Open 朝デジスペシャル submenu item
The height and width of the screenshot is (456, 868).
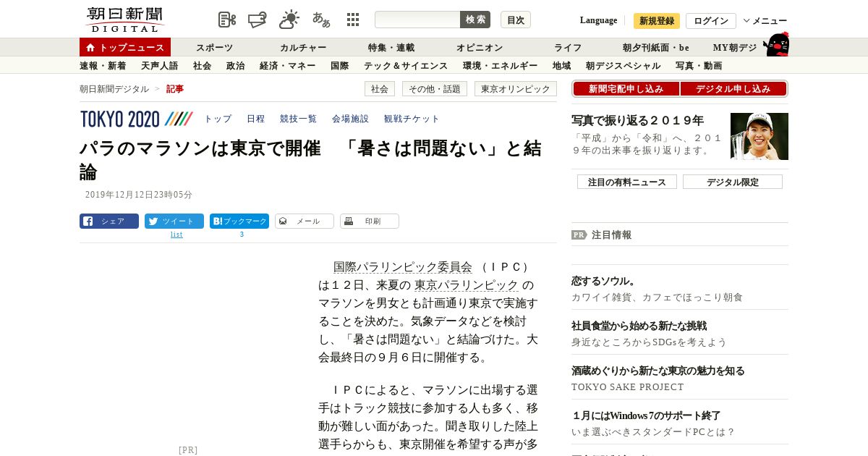[x=624, y=65]
